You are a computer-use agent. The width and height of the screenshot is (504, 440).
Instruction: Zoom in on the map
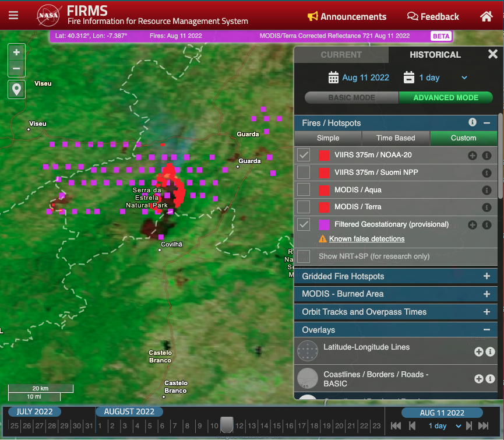click(16, 52)
